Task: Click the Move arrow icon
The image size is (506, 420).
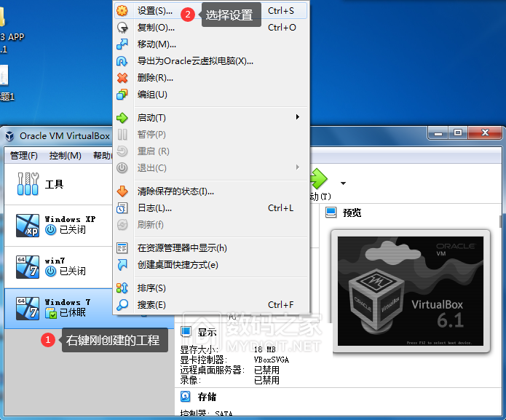Action: (x=122, y=44)
